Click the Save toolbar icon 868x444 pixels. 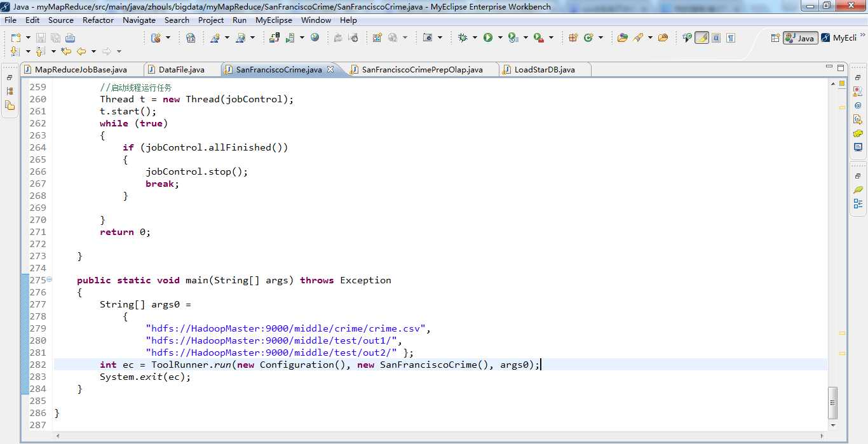[x=41, y=37]
